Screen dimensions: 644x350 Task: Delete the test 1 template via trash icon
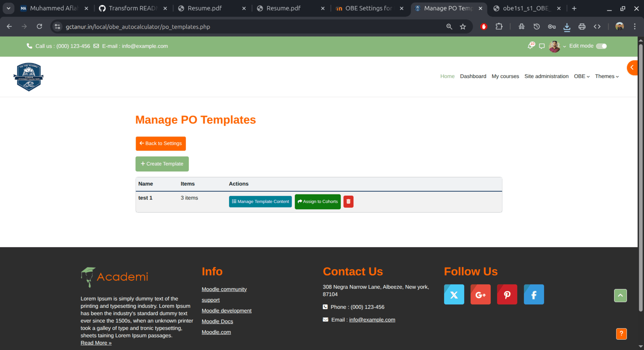tap(348, 201)
